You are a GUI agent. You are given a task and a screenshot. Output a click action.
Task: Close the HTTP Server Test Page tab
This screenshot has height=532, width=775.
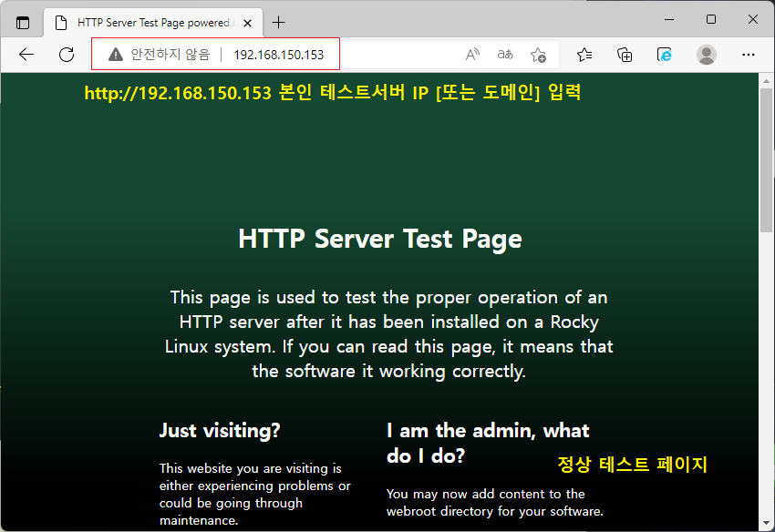click(x=248, y=23)
